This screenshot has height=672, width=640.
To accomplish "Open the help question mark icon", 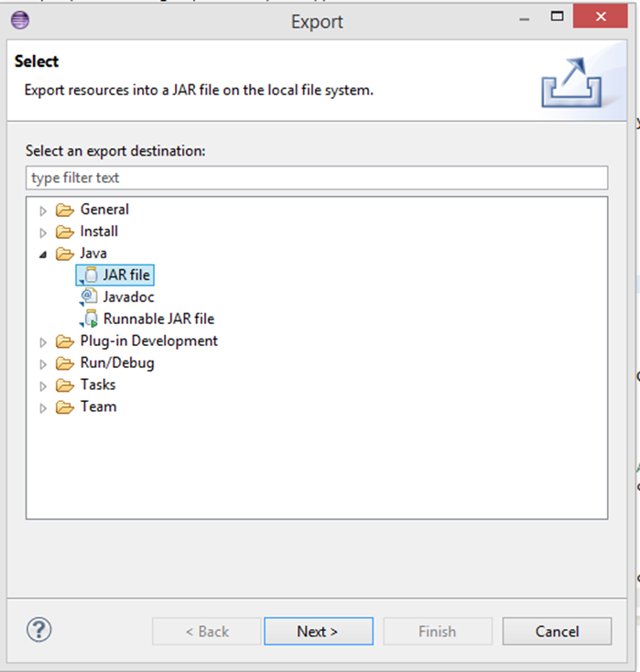I will pyautogui.click(x=39, y=630).
